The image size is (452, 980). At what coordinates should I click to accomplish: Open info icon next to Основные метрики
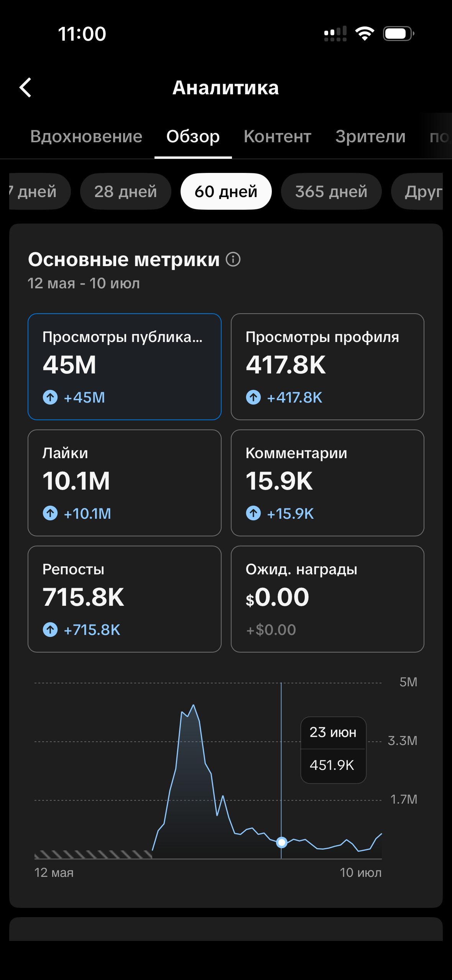coord(233,259)
